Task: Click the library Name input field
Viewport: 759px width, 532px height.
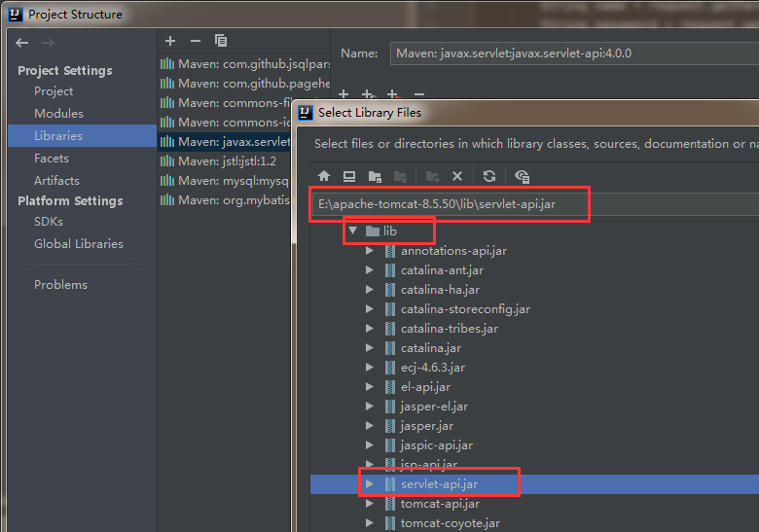Action: pyautogui.click(x=574, y=53)
